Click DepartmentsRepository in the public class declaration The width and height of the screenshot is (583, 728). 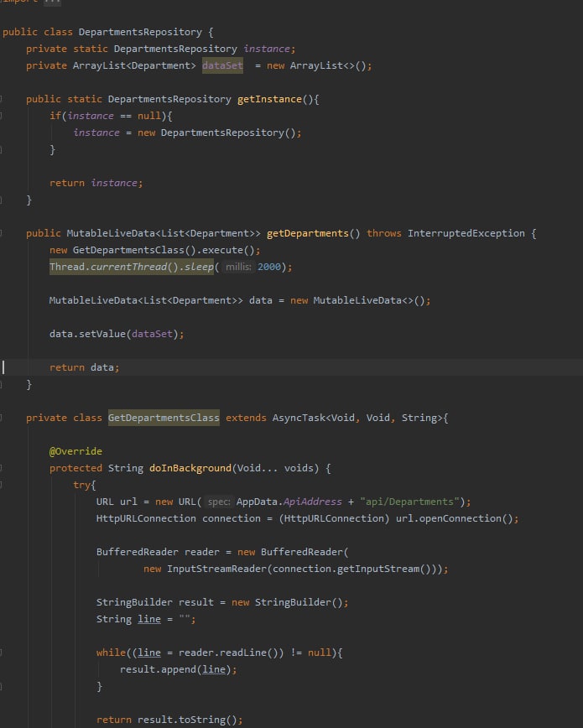(140, 32)
